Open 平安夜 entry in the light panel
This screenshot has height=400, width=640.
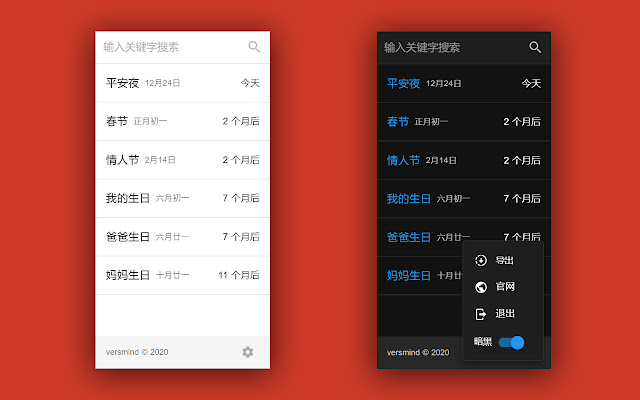(x=182, y=83)
